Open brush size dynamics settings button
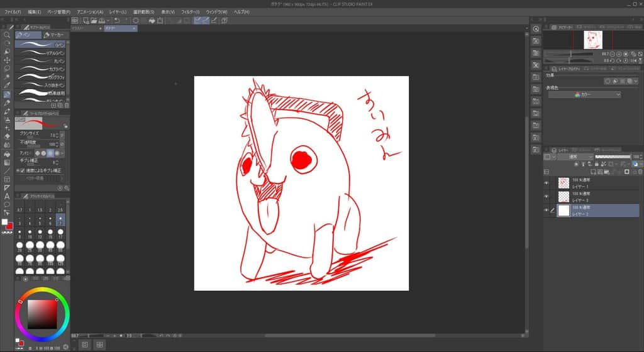 coord(62,135)
